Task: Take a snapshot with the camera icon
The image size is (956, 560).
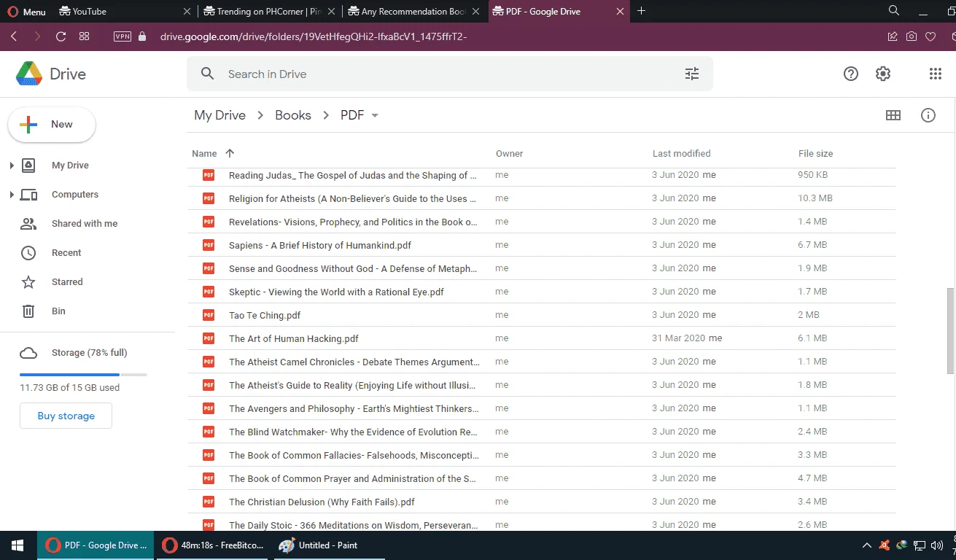Action: click(912, 36)
